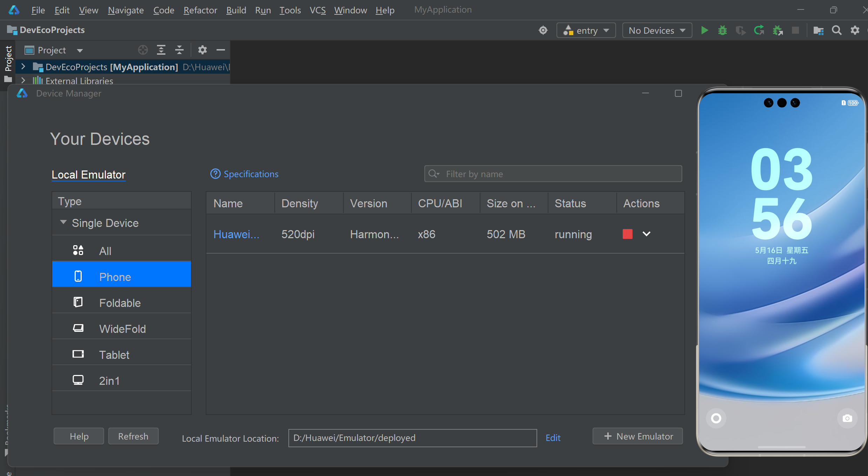Open the No Devices selector dropdown
Viewport: 868px width, 476px height.
tap(657, 31)
